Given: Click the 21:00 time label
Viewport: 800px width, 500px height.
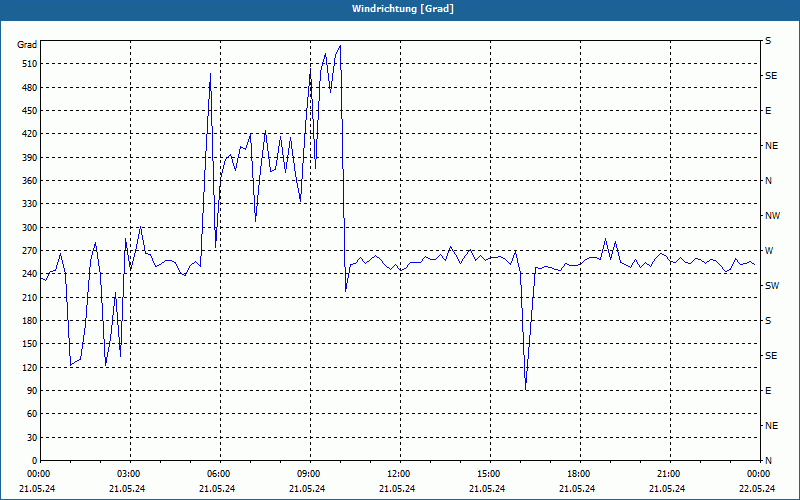Looking at the screenshot, I should coord(668,474).
